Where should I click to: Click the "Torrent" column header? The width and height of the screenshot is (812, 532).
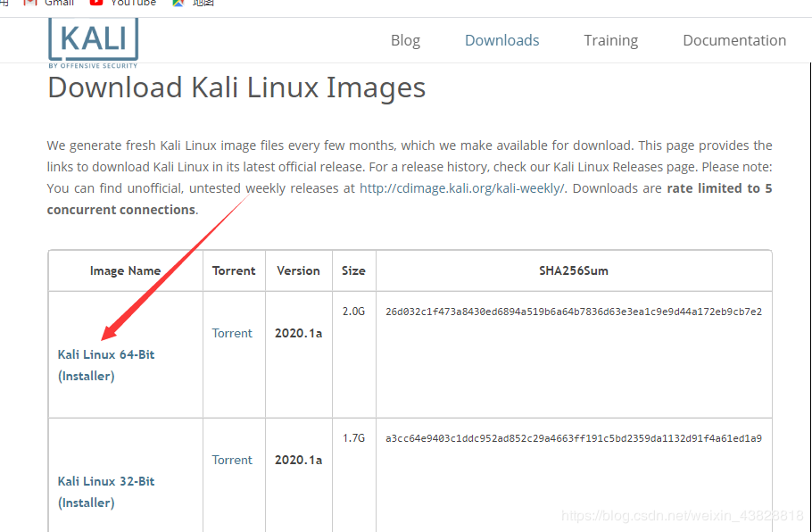click(x=234, y=271)
